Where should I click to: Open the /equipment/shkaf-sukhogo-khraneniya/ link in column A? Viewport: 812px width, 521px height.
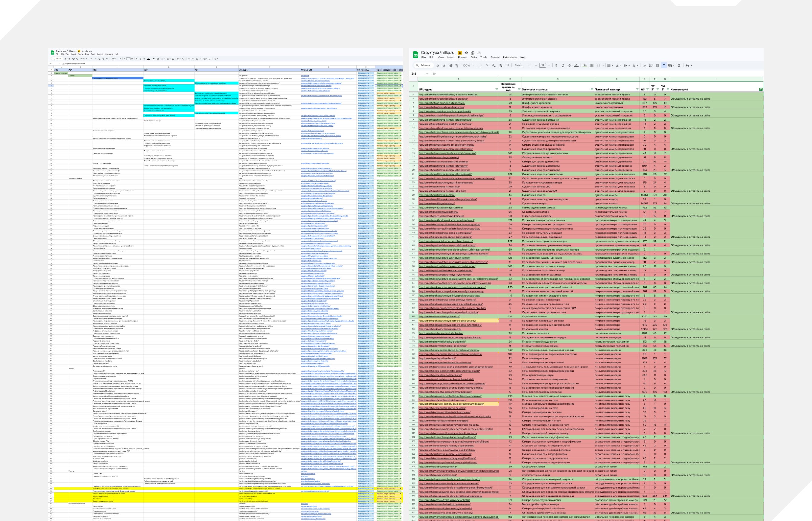point(442,103)
